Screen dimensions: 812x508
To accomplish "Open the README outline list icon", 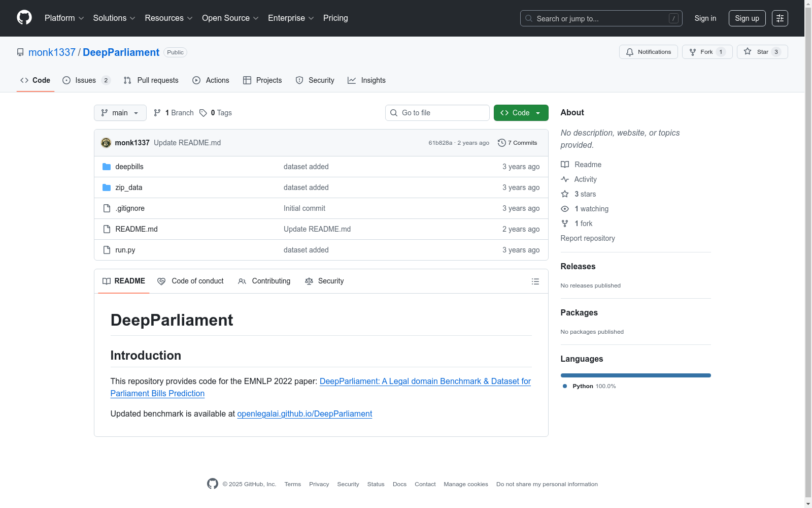I will pyautogui.click(x=535, y=281).
